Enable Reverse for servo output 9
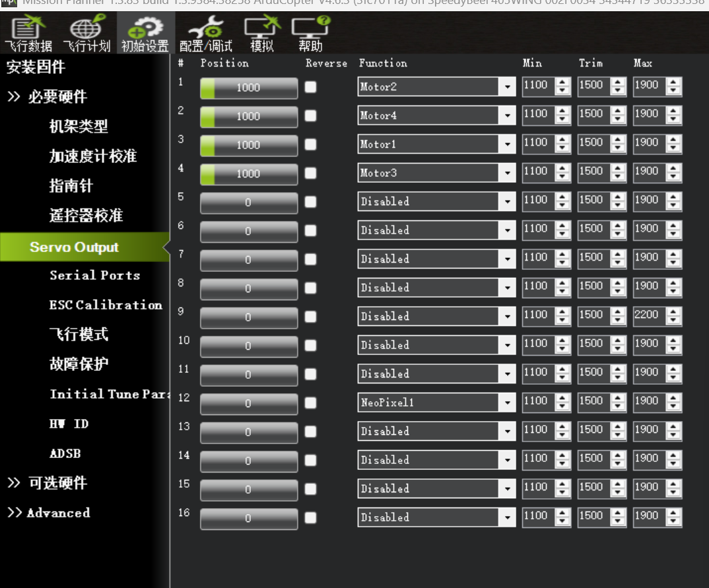The image size is (709, 588). [311, 317]
